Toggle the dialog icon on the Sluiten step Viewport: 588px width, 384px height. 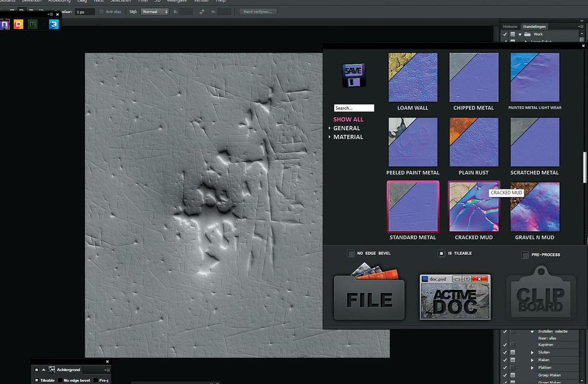tap(513, 352)
